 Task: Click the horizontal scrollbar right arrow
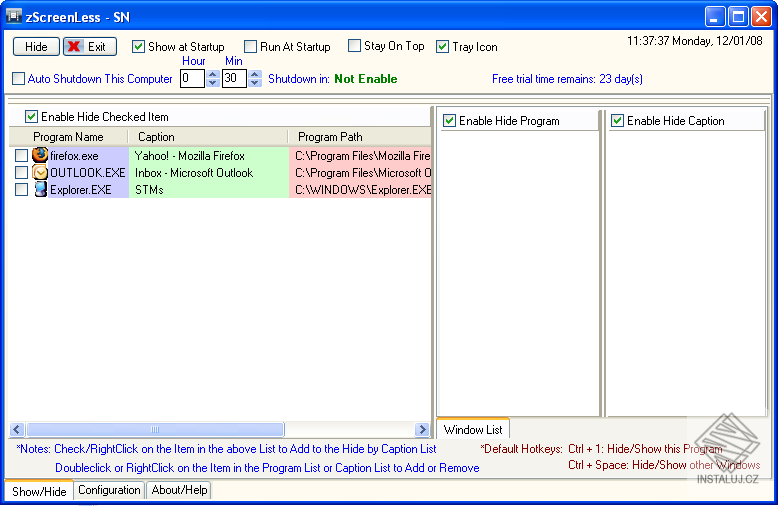pos(422,429)
